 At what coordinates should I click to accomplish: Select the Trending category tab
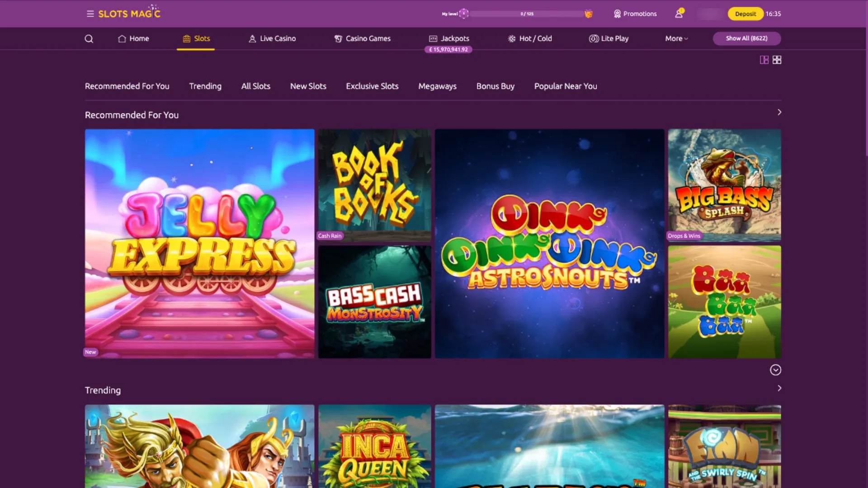click(x=205, y=86)
